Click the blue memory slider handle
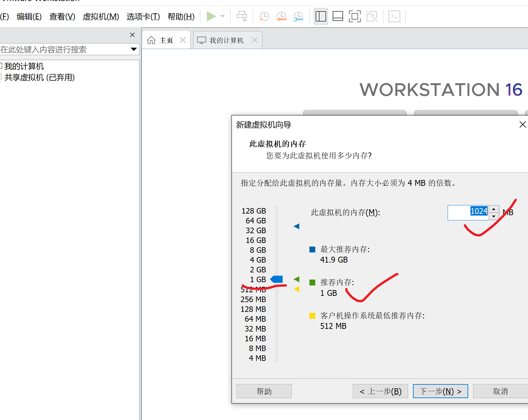Screen dimensions: 528x420 click(x=276, y=279)
